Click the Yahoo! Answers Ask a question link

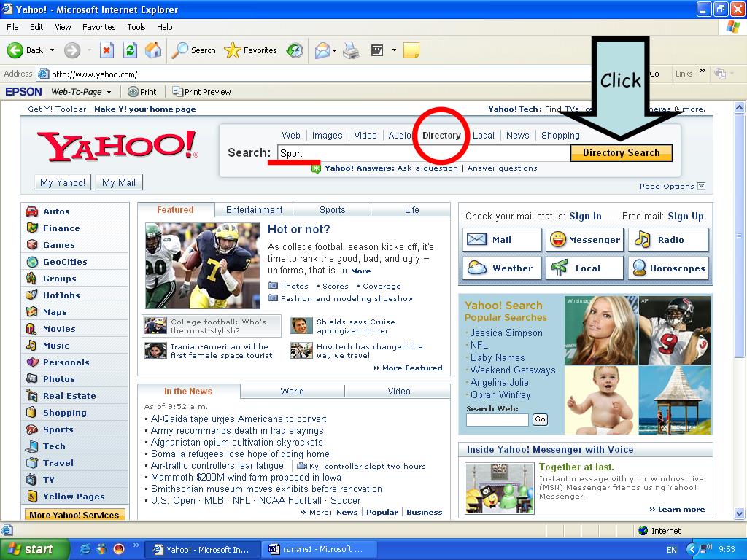[x=427, y=168]
